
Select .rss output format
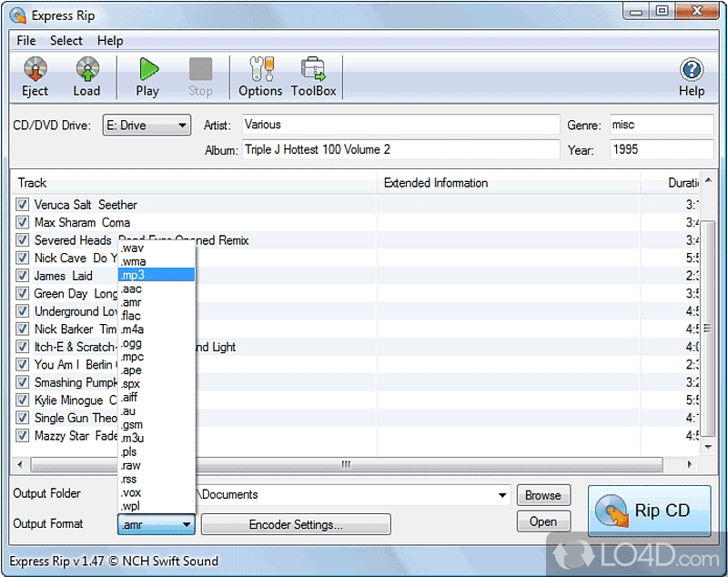click(157, 479)
